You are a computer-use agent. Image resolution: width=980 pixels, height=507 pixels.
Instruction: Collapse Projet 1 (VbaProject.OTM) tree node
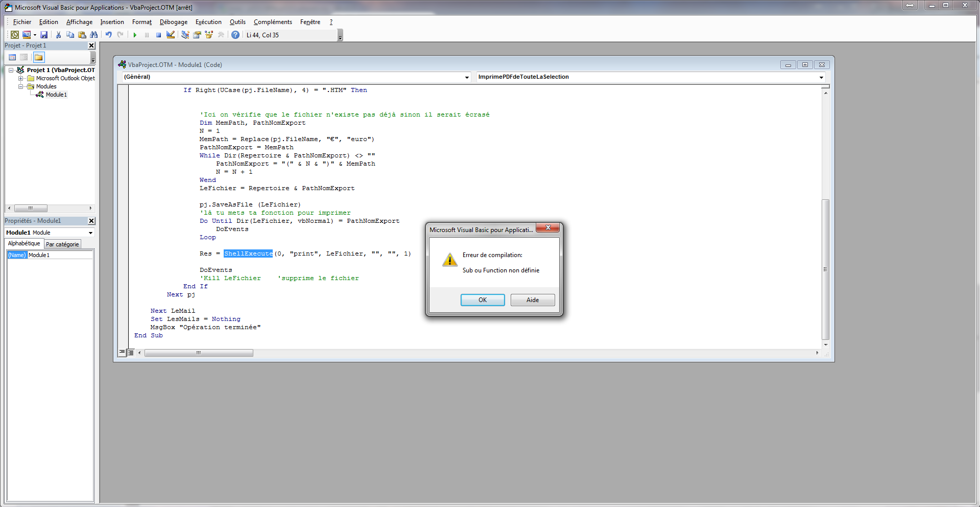11,70
